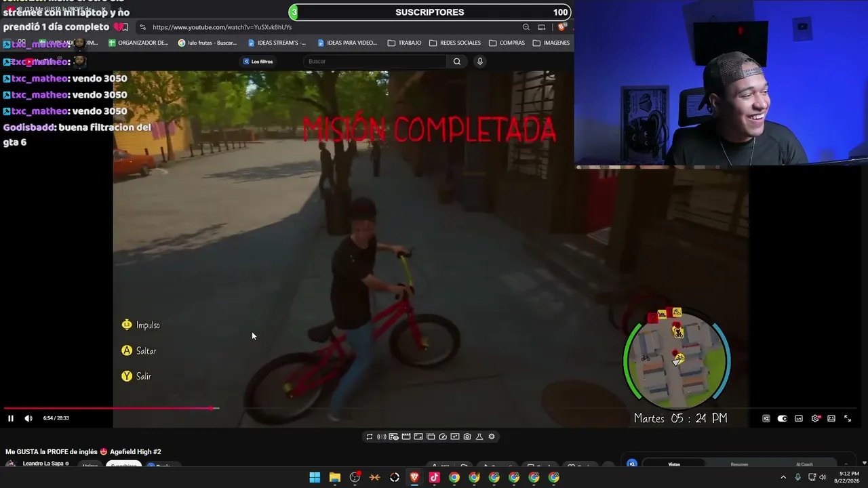Screen dimensions: 868x488
Task: Switch to the Resumen tab
Action: tap(739, 464)
